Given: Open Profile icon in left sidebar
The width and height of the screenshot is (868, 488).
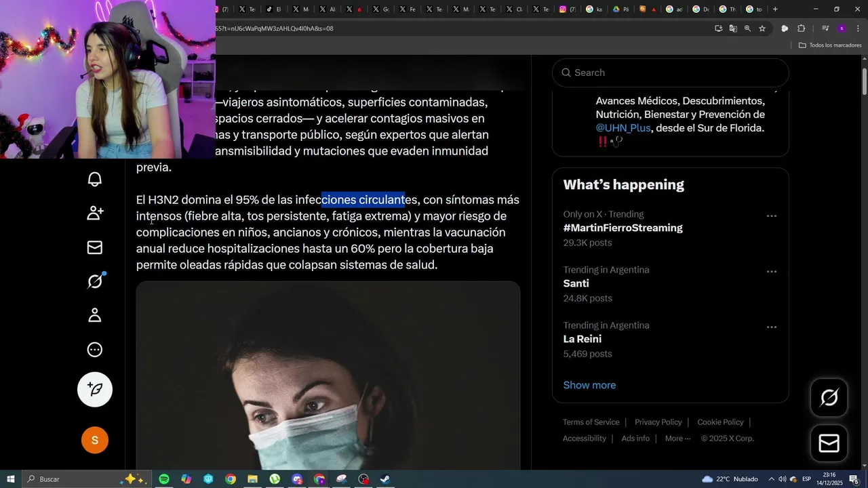Looking at the screenshot, I should (x=95, y=315).
